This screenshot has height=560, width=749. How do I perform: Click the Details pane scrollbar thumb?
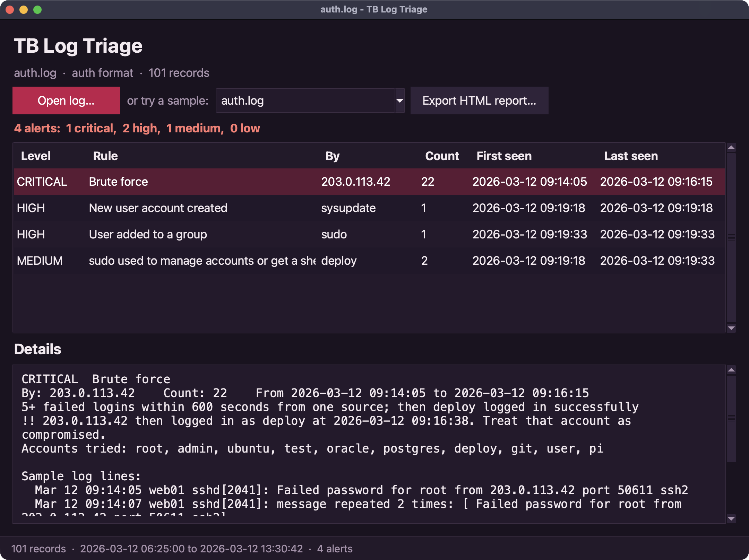731,419
